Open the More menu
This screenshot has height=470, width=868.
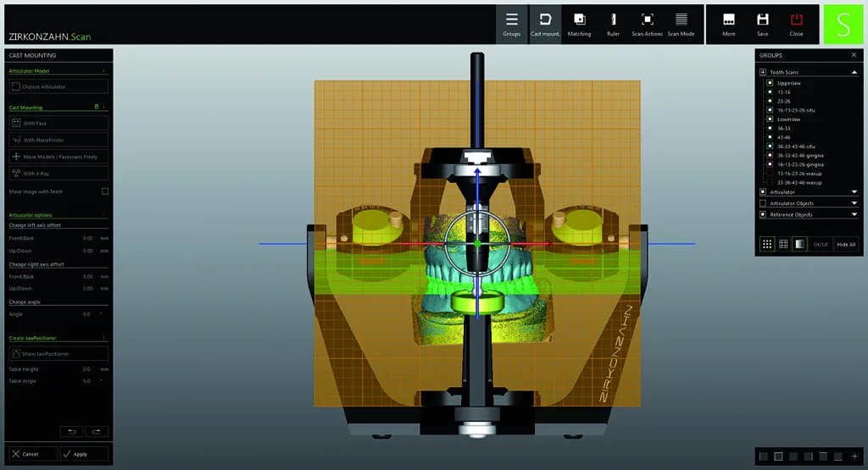(728, 25)
